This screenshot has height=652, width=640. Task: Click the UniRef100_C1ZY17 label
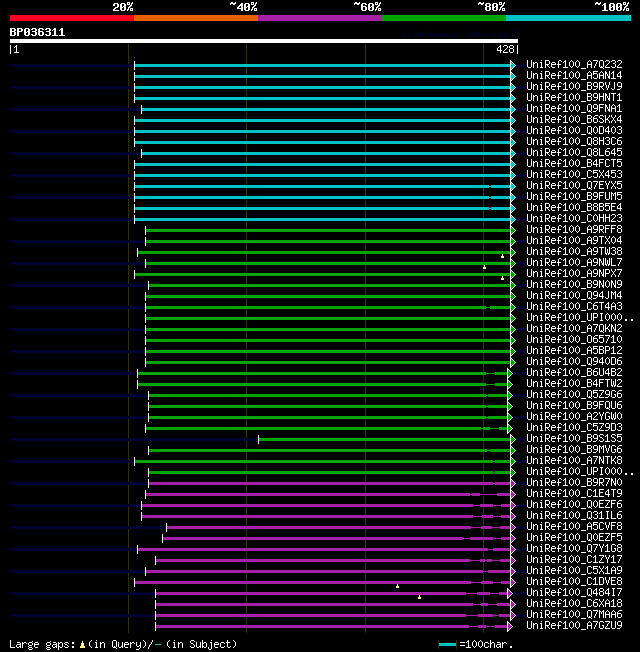[x=574, y=560]
